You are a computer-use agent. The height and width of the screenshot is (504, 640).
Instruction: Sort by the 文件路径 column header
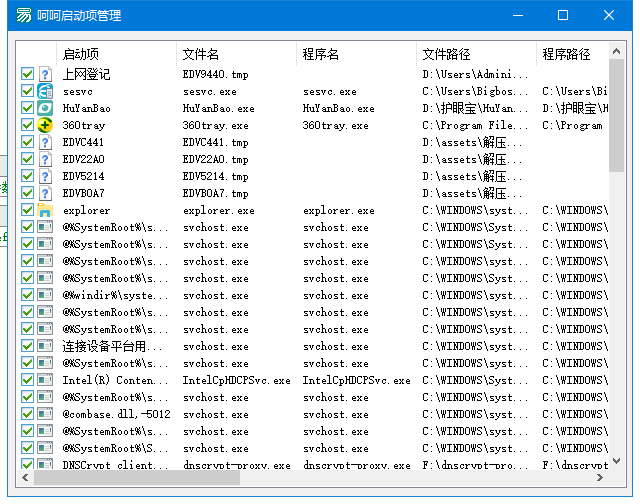point(476,54)
